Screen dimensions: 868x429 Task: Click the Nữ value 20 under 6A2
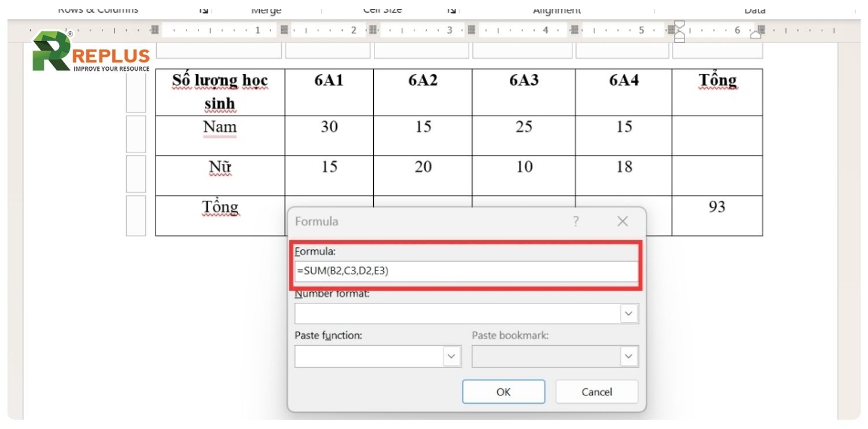pyautogui.click(x=423, y=167)
